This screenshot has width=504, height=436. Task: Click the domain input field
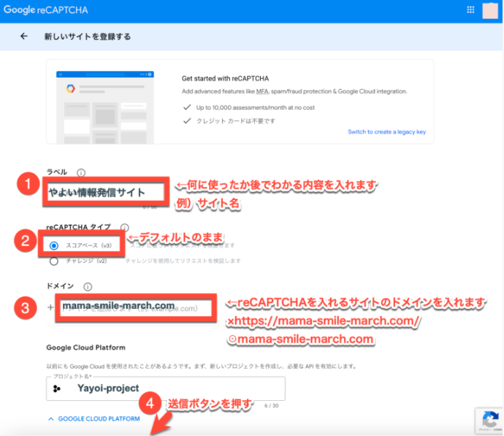[137, 307]
